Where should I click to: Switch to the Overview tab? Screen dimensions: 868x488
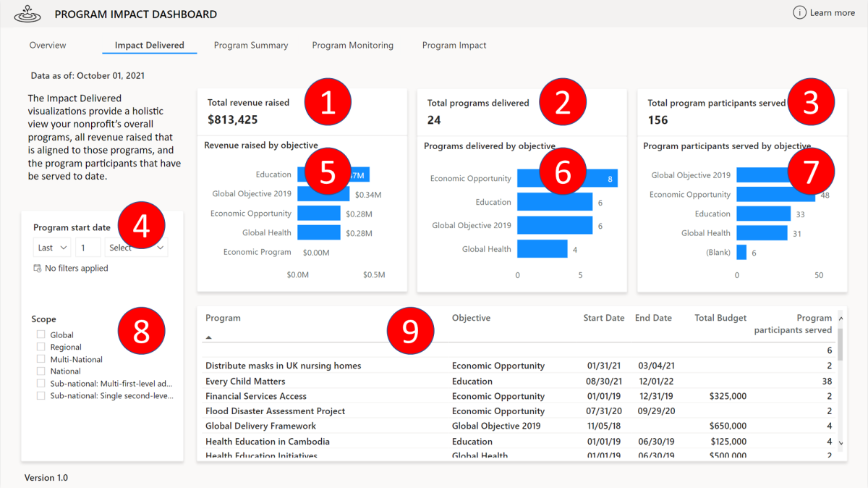(48, 45)
